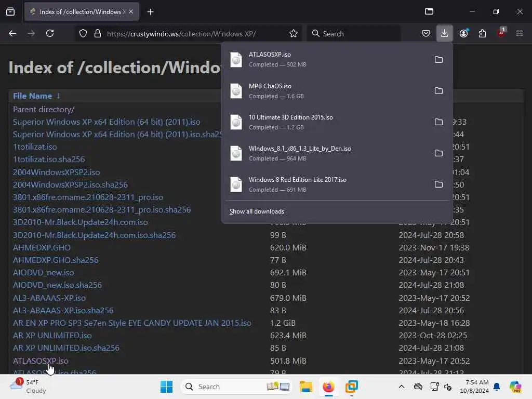Show Windows 8 Red Edition Lite 2017.iso in folder
Image resolution: width=532 pixels, height=399 pixels.
[x=438, y=184]
